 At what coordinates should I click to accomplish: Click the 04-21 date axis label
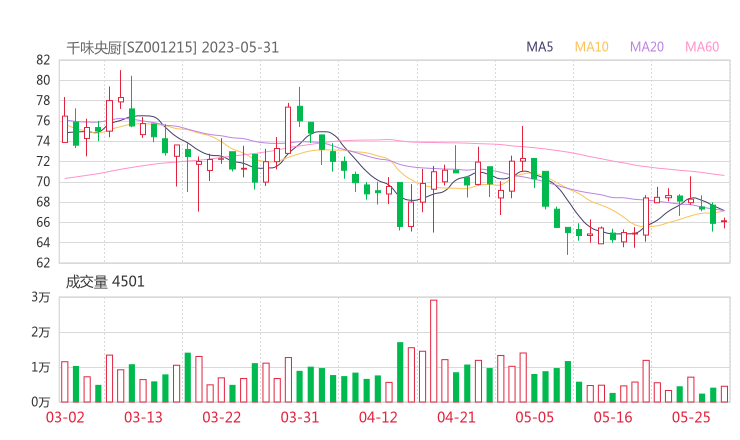pos(456,417)
